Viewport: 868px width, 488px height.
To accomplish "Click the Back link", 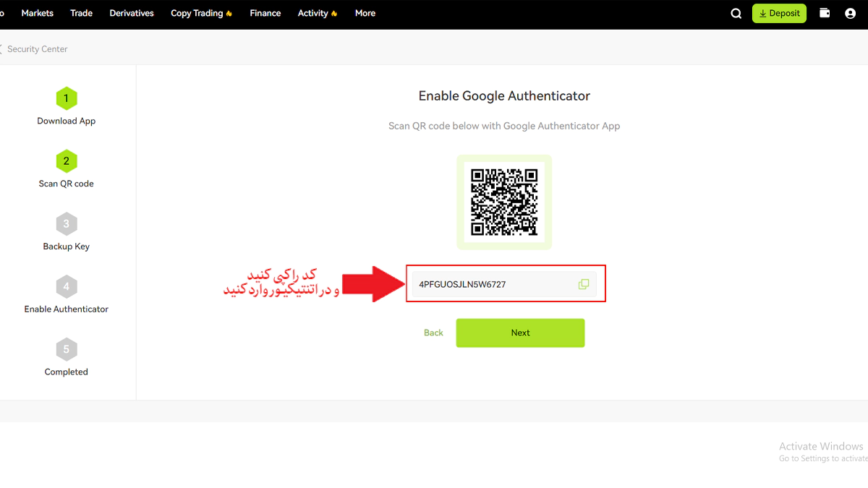I will tap(433, 333).
